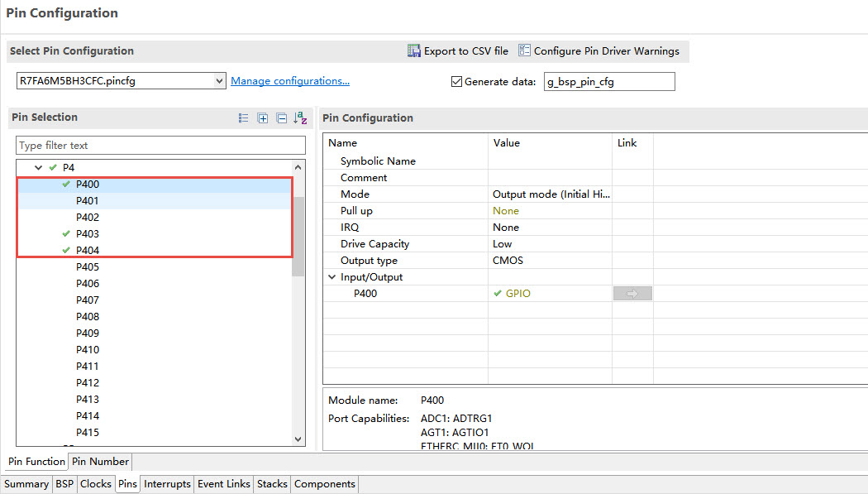Select pin P414 in the tree
The height and width of the screenshot is (494, 868).
click(88, 416)
